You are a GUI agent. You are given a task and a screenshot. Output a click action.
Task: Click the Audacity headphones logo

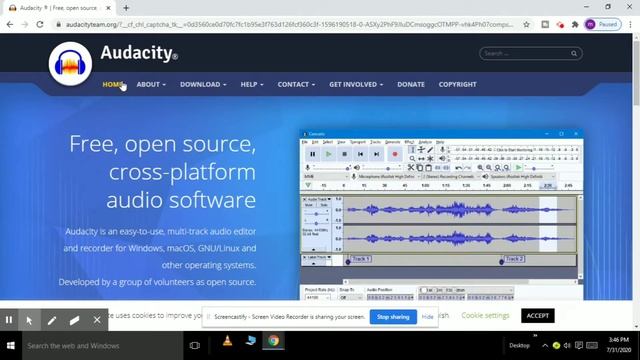[x=70, y=64]
